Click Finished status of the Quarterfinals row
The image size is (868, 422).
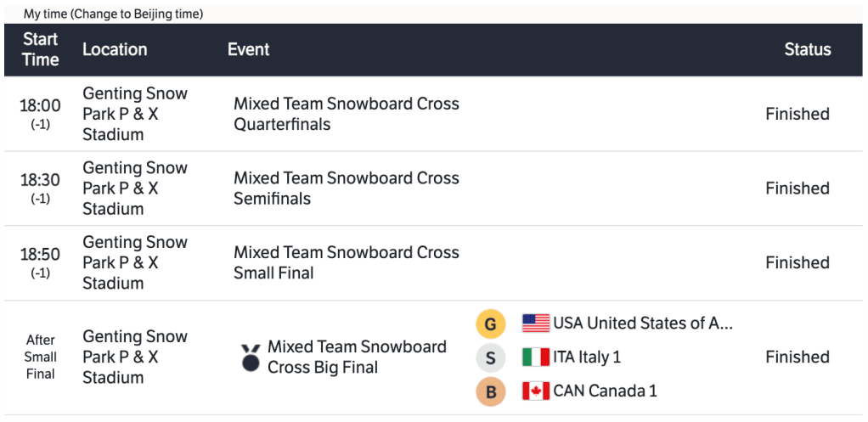797,114
